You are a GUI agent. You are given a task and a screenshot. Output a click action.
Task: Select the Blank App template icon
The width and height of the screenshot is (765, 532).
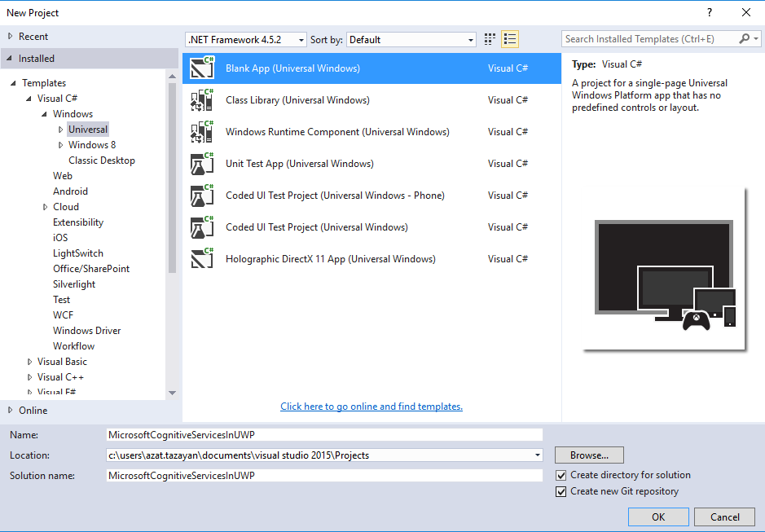pyautogui.click(x=202, y=68)
